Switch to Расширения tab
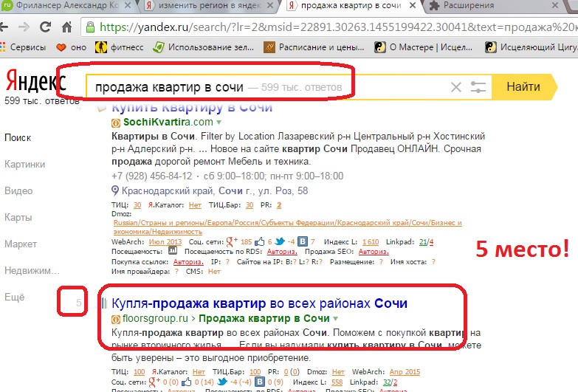The height and width of the screenshot is (392, 578). [x=493, y=5]
